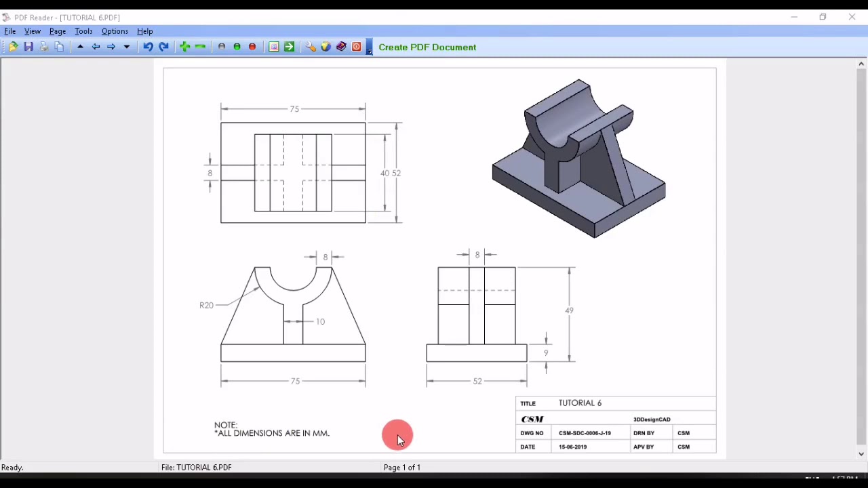This screenshot has height=488, width=868.
Task: Click the green arrow export icon
Action: [290, 47]
